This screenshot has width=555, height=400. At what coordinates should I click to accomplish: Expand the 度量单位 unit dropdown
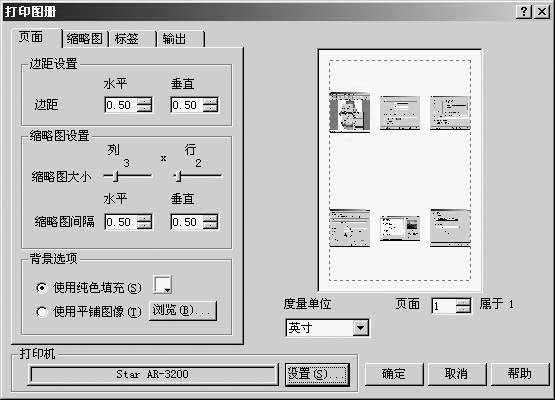(x=360, y=328)
